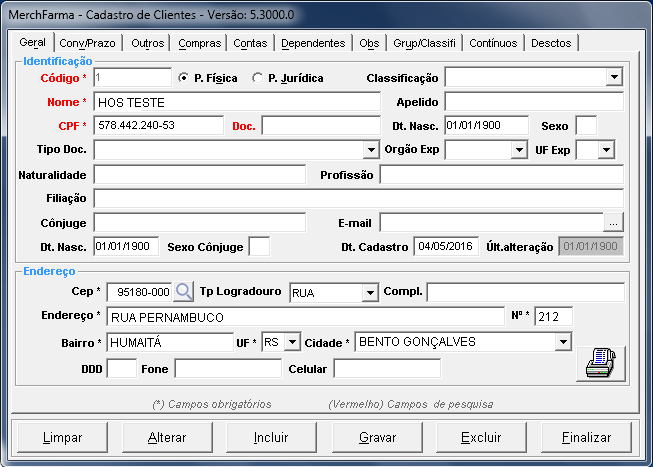Screen dimensions: 653x467
Task: Expand the Cidade dropdown list
Action: tap(563, 342)
